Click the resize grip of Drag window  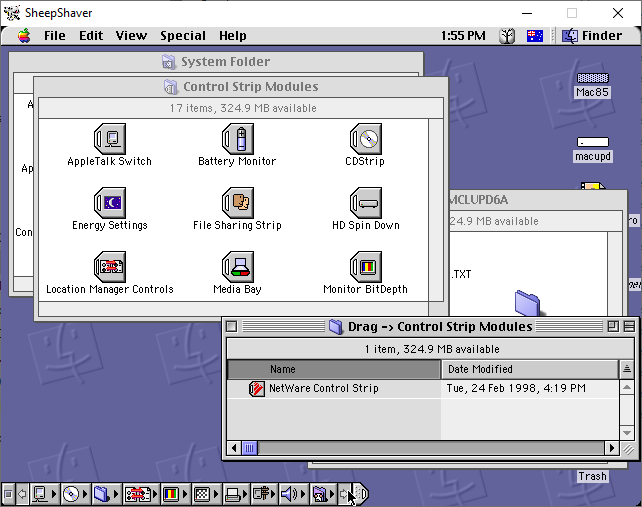tap(628, 449)
